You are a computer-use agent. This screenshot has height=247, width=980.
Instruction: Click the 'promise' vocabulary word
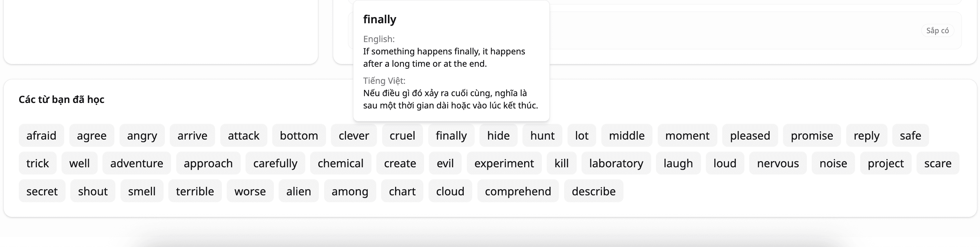pos(812,135)
